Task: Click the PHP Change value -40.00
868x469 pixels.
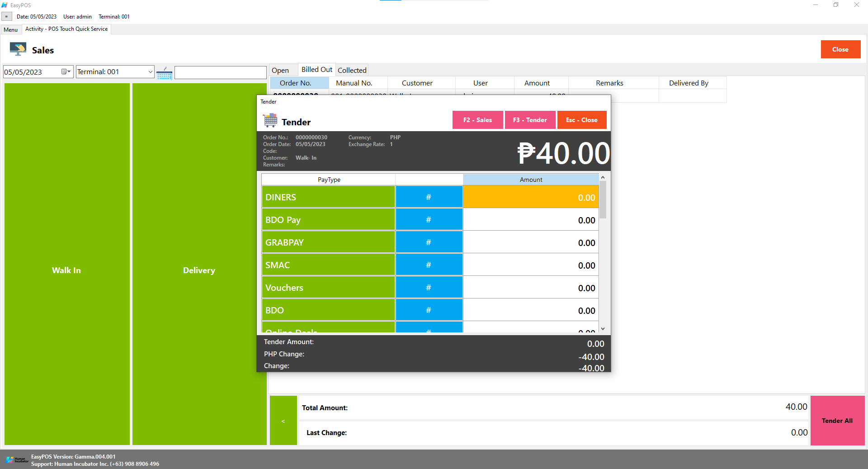Action: pyautogui.click(x=591, y=357)
